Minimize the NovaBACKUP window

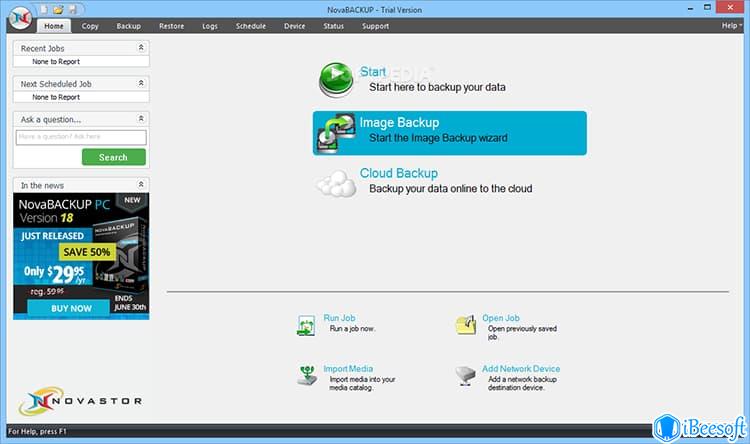(690, 8)
